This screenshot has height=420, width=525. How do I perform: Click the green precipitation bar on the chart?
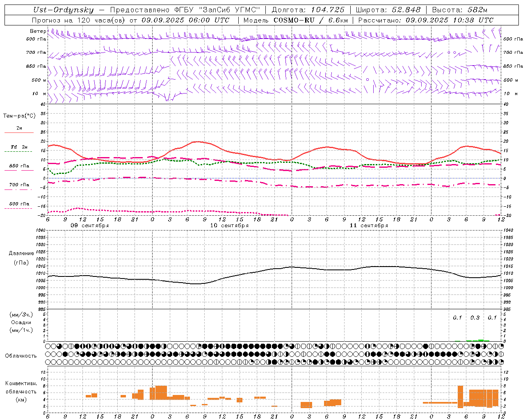(478, 340)
